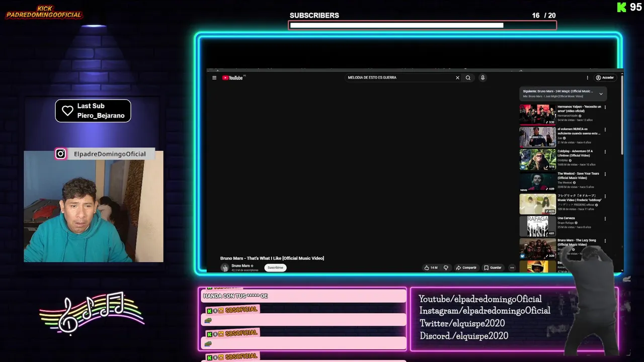Image resolution: width=644 pixels, height=362 pixels.
Task: Click the video title 'Bruno Mars - That's What I Like'
Action: pos(272,258)
